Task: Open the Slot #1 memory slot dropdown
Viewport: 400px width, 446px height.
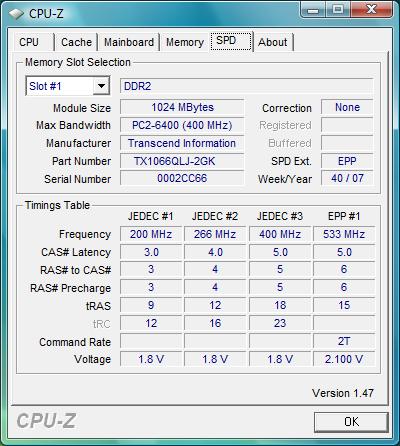Action: coord(68,86)
